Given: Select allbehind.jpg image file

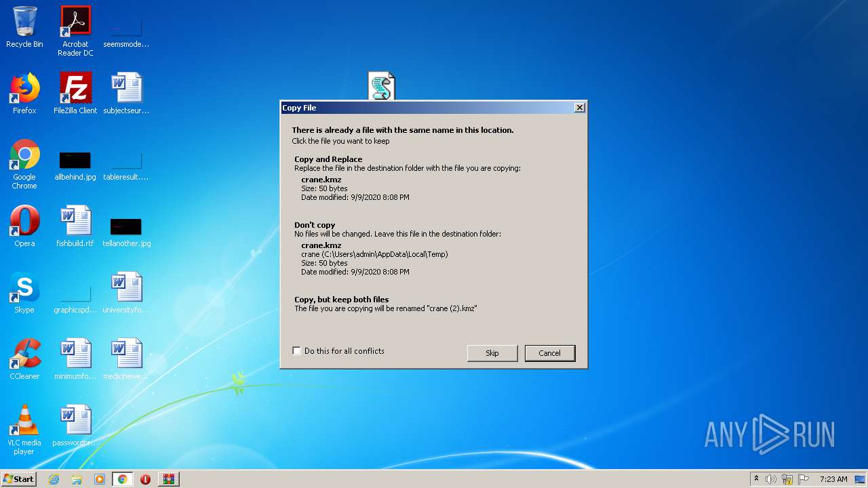Looking at the screenshot, I should tap(75, 165).
